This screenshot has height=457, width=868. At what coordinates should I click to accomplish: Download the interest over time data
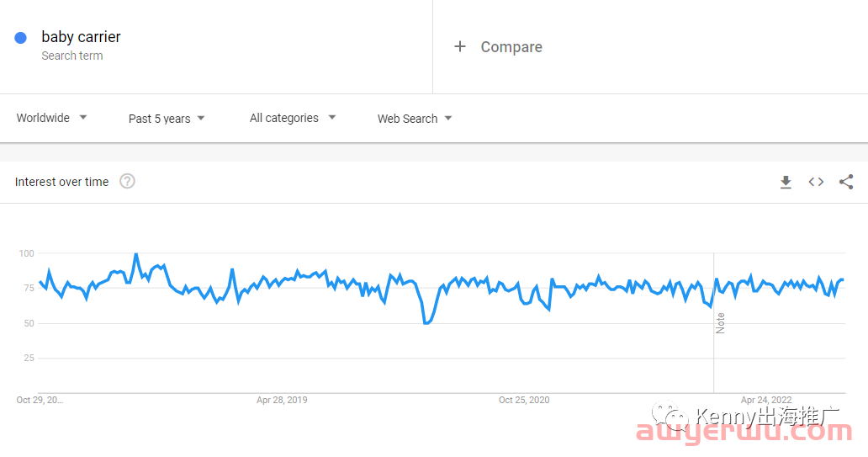tap(786, 183)
